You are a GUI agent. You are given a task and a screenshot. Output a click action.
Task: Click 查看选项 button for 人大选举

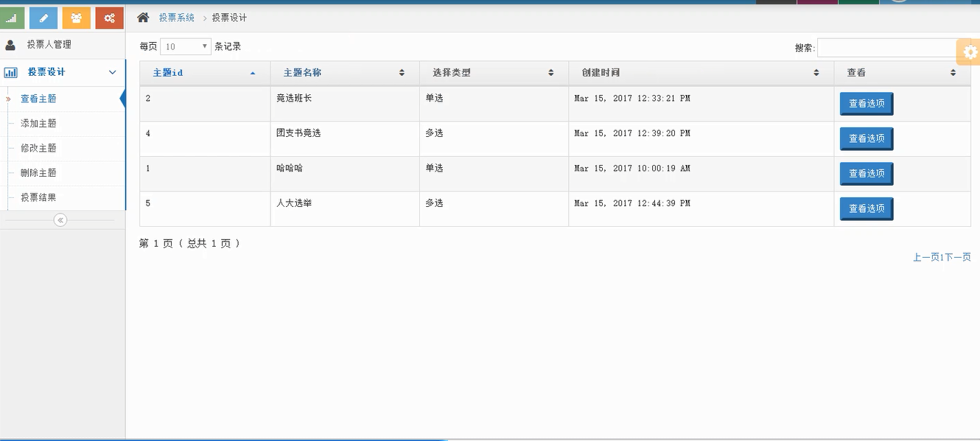pos(867,208)
